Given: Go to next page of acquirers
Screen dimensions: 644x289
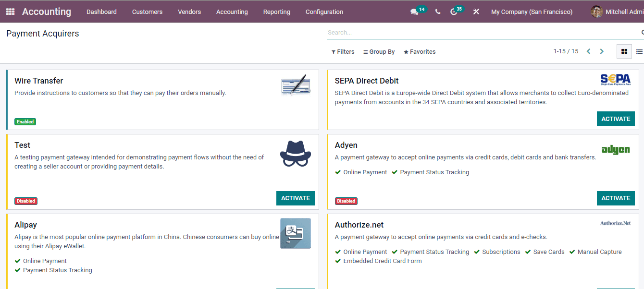Looking at the screenshot, I should pyautogui.click(x=602, y=51).
